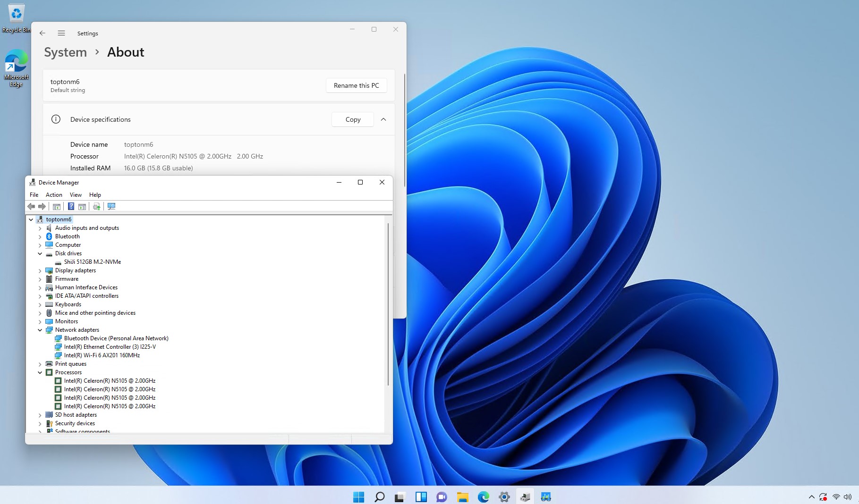Select the first Intel Celeron N5105 processor
This screenshot has width=859, height=504.
[x=110, y=381]
